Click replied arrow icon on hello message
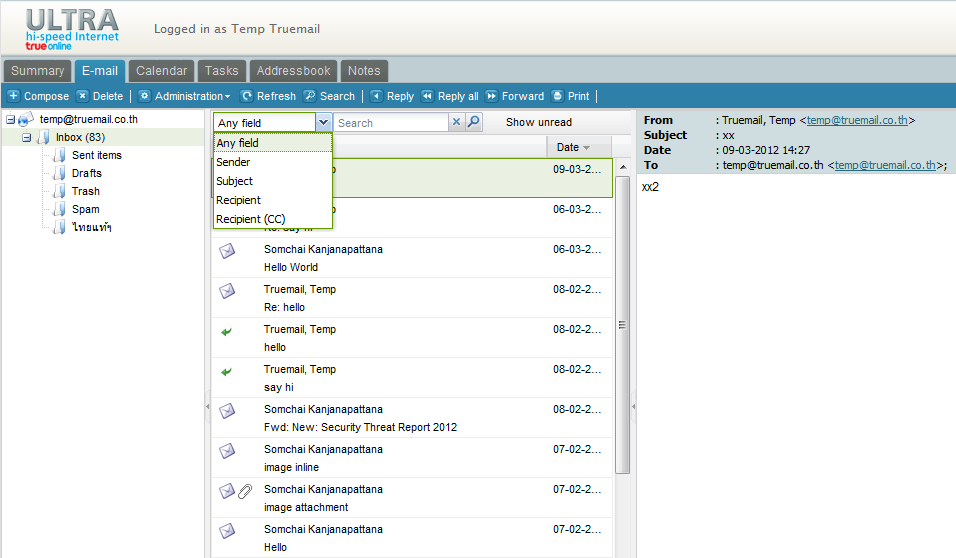The width and height of the screenshot is (956, 558). pos(226,332)
